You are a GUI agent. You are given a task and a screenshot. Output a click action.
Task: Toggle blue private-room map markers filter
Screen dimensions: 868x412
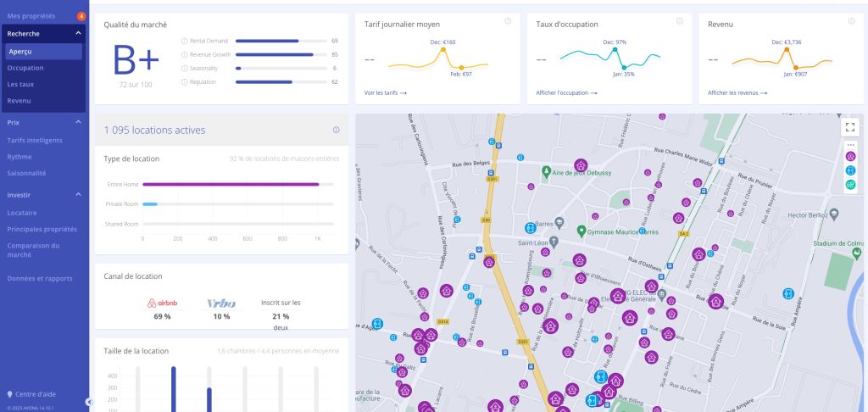(x=850, y=170)
